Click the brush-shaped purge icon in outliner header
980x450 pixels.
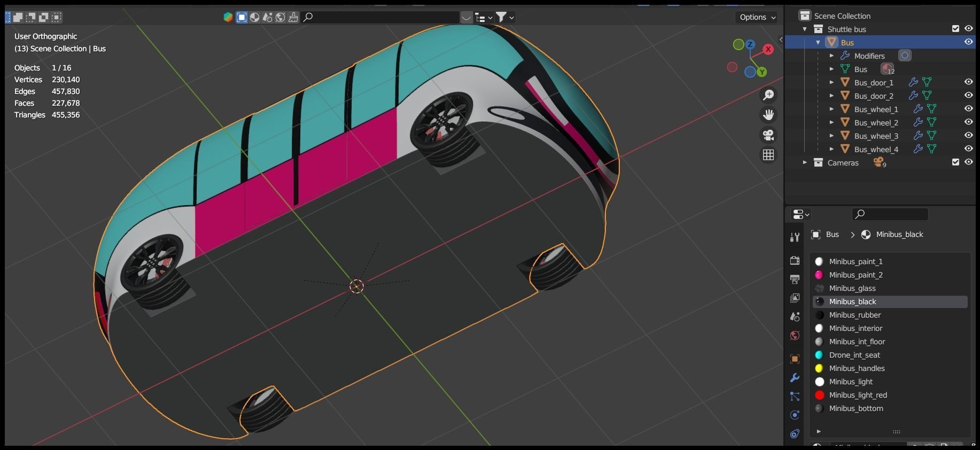pyautogui.click(x=293, y=17)
